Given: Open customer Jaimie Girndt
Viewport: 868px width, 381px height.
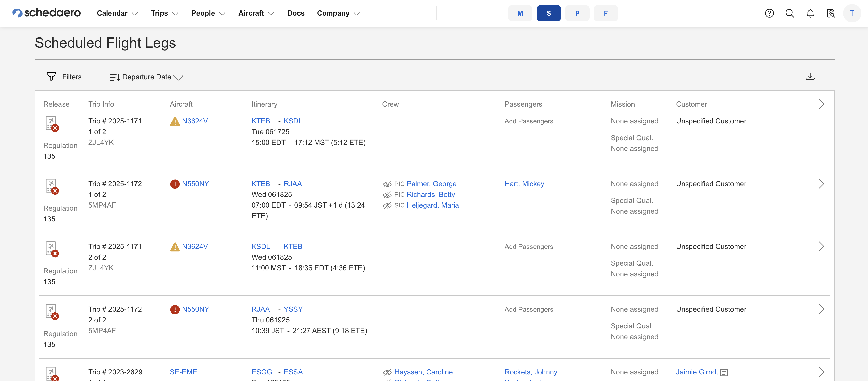Looking at the screenshot, I should point(697,372).
